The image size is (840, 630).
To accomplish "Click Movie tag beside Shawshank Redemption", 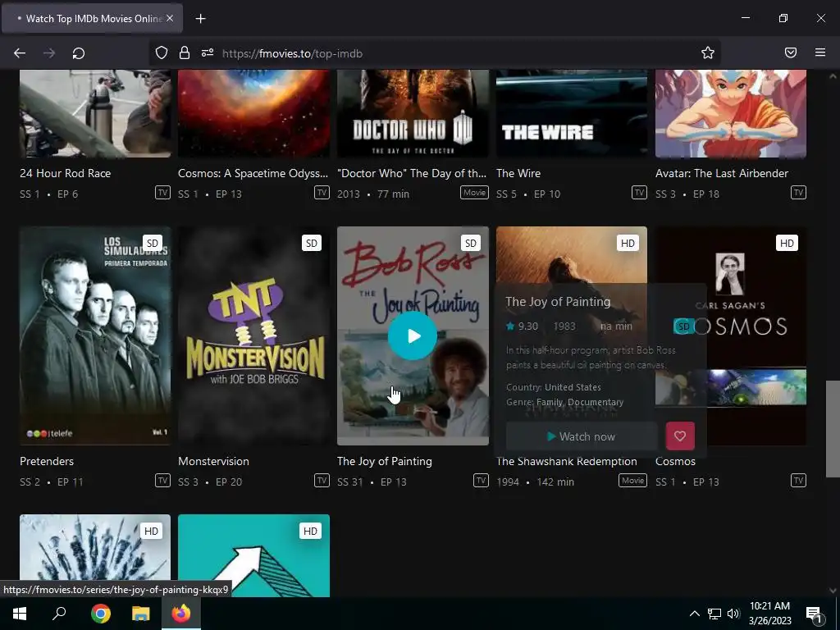I will tap(632, 480).
